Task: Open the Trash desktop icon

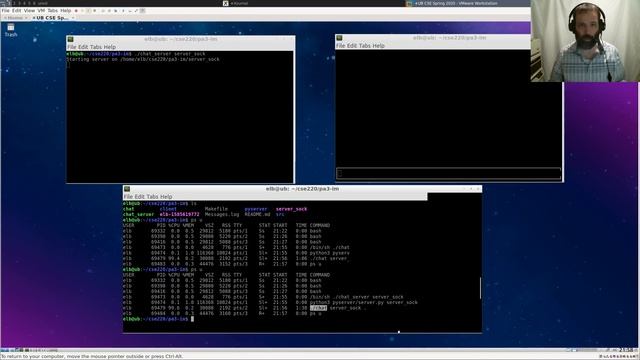Action: pos(11,30)
